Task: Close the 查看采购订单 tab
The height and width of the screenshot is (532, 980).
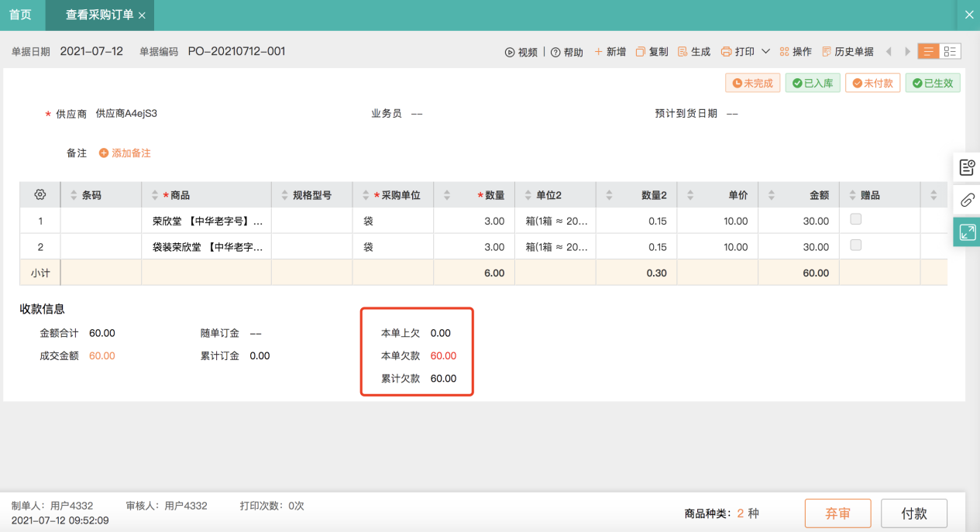Action: point(142,15)
